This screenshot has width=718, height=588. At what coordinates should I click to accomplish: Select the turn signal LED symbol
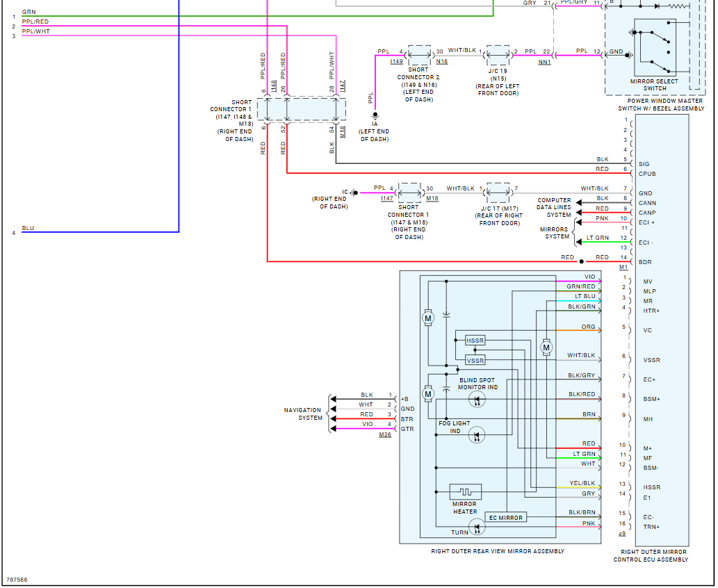(477, 527)
